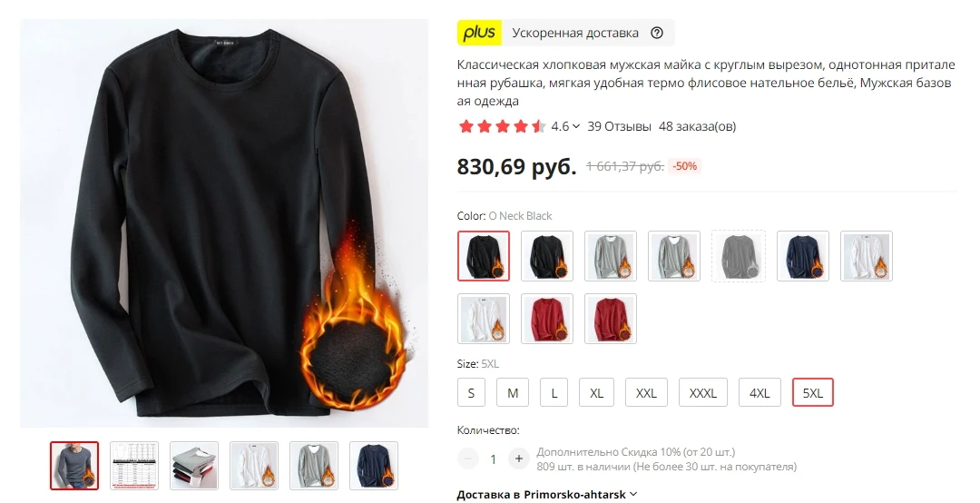
Task: Pick the navy blue shirt color swatch
Action: point(803,256)
